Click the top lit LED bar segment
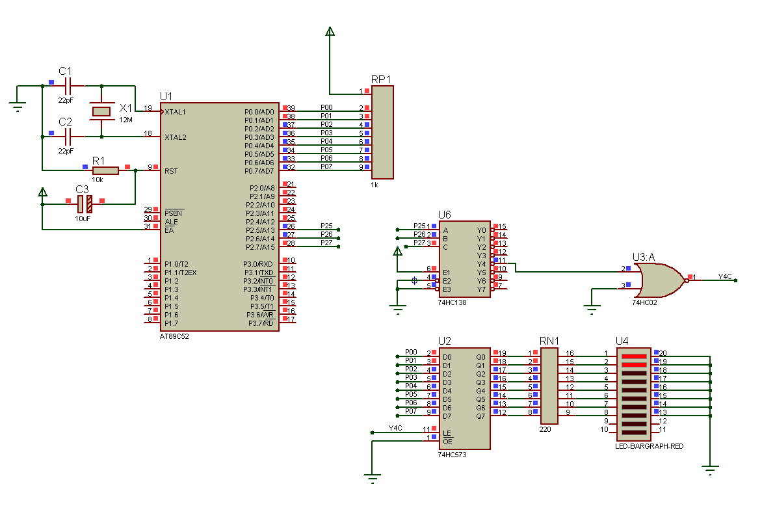 point(634,356)
